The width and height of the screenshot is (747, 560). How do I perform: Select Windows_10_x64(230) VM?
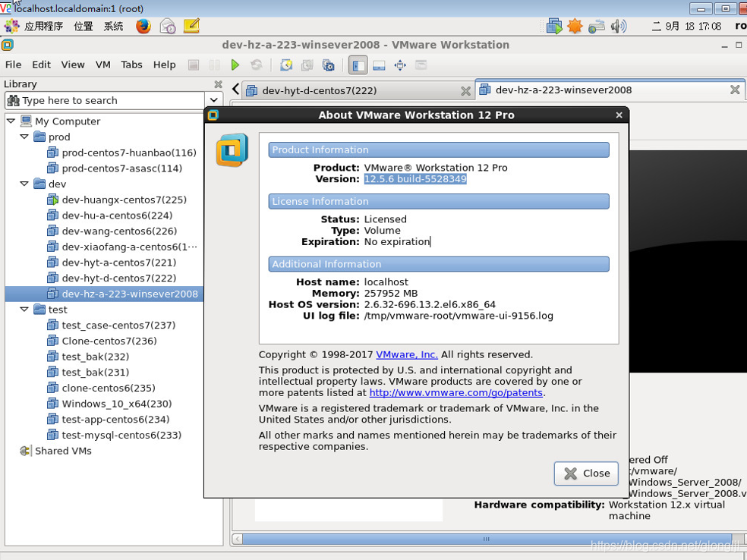pos(117,404)
